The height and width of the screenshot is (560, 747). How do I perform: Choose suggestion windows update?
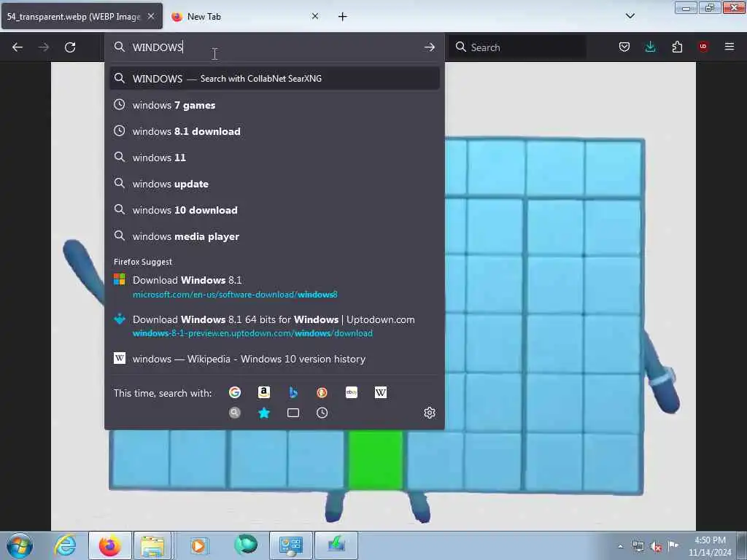[275, 184]
